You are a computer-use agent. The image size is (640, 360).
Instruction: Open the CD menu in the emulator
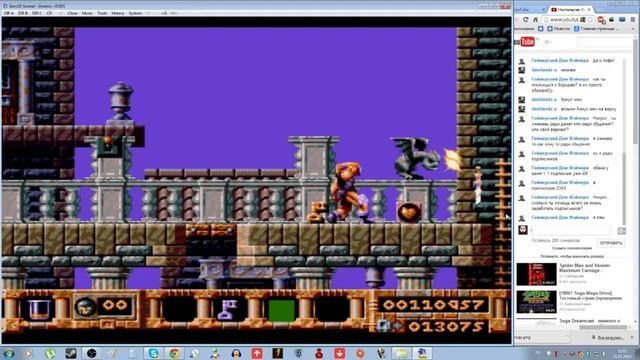click(x=49, y=13)
